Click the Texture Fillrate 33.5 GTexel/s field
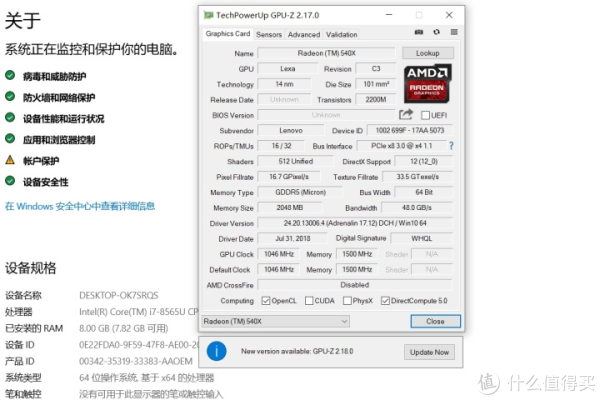Screen dimensions: 600x400 417,176
